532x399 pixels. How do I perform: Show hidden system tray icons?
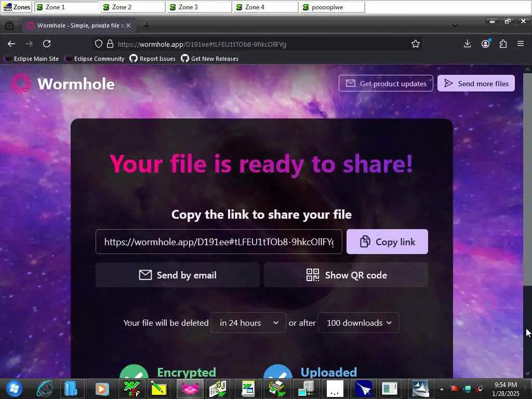coord(442,389)
